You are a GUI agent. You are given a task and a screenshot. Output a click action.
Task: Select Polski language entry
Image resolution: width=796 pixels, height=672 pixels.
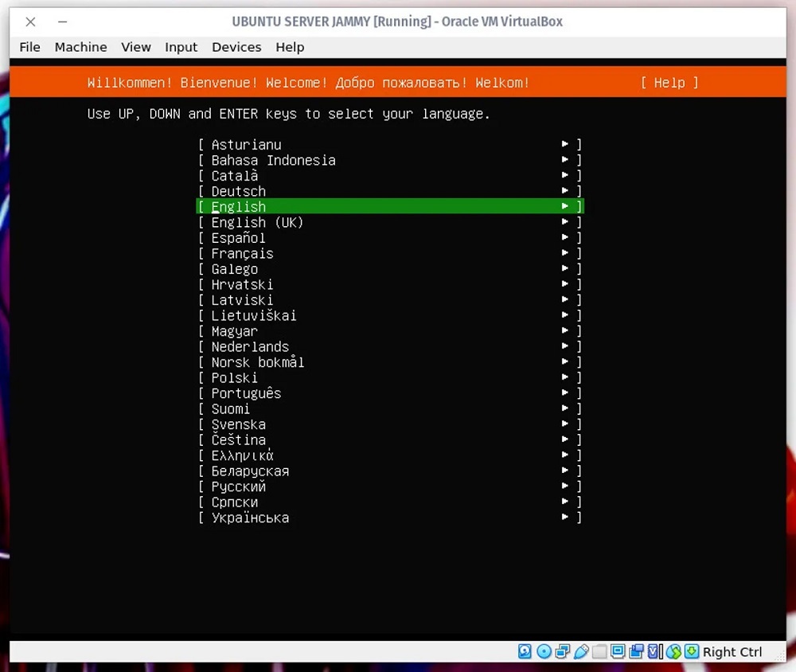pos(390,377)
